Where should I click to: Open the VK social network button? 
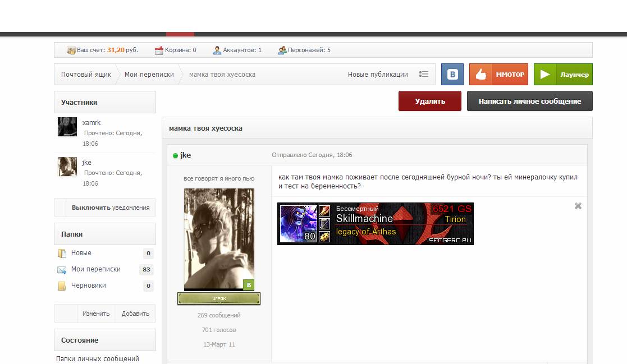(452, 75)
